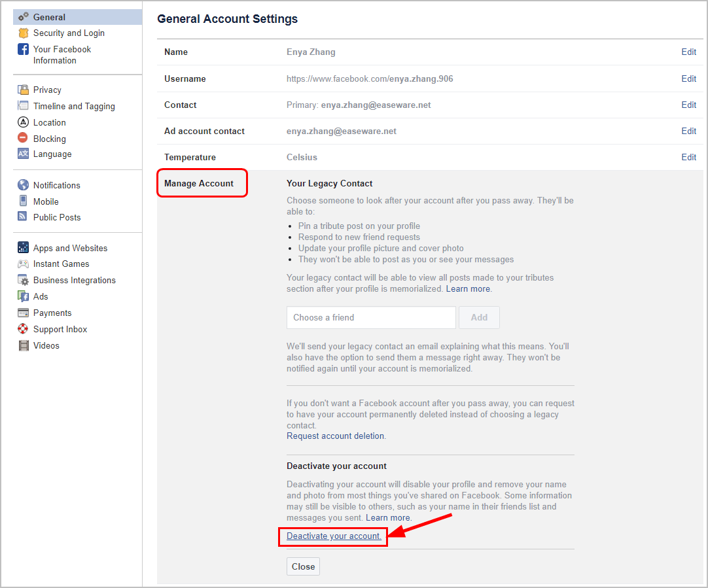The height and width of the screenshot is (588, 708).
Task: Click the Celsius temperature value
Action: [x=302, y=157]
